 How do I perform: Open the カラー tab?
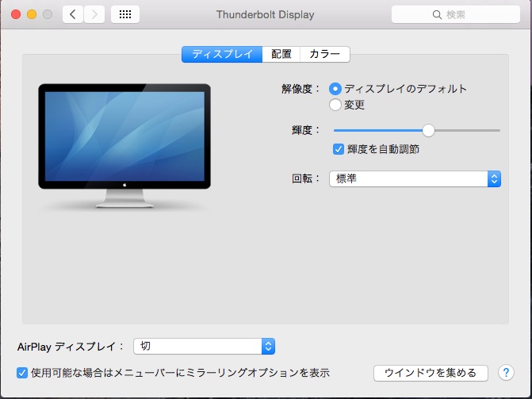click(x=325, y=54)
